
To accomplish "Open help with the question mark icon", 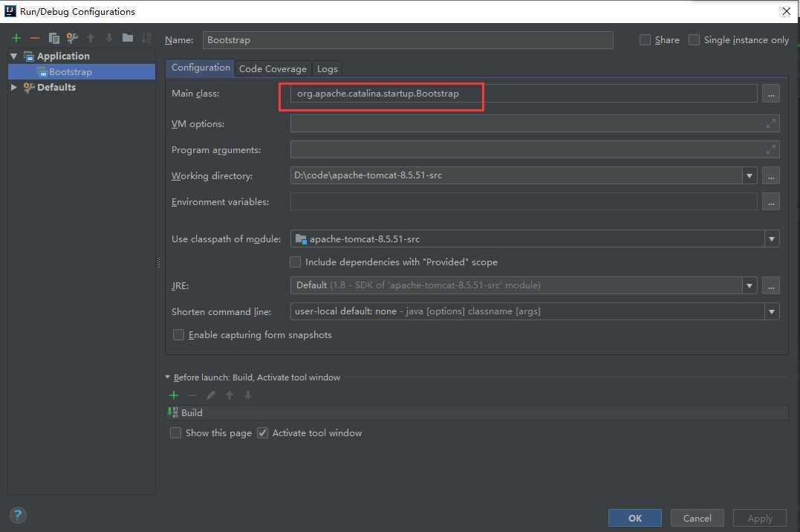I will tap(17, 515).
